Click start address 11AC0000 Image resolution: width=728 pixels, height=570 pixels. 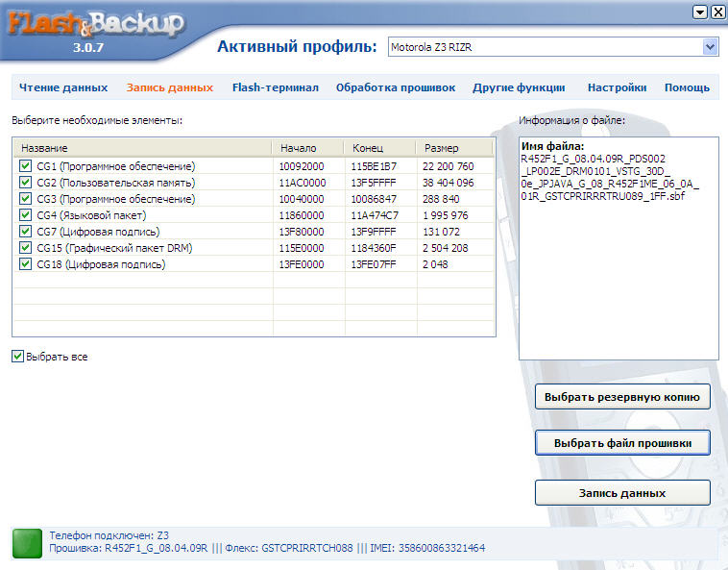(303, 183)
